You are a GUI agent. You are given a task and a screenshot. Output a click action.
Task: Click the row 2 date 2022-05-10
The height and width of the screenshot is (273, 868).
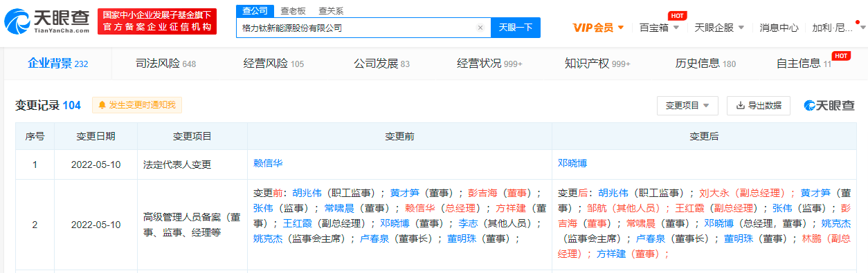[x=96, y=225]
